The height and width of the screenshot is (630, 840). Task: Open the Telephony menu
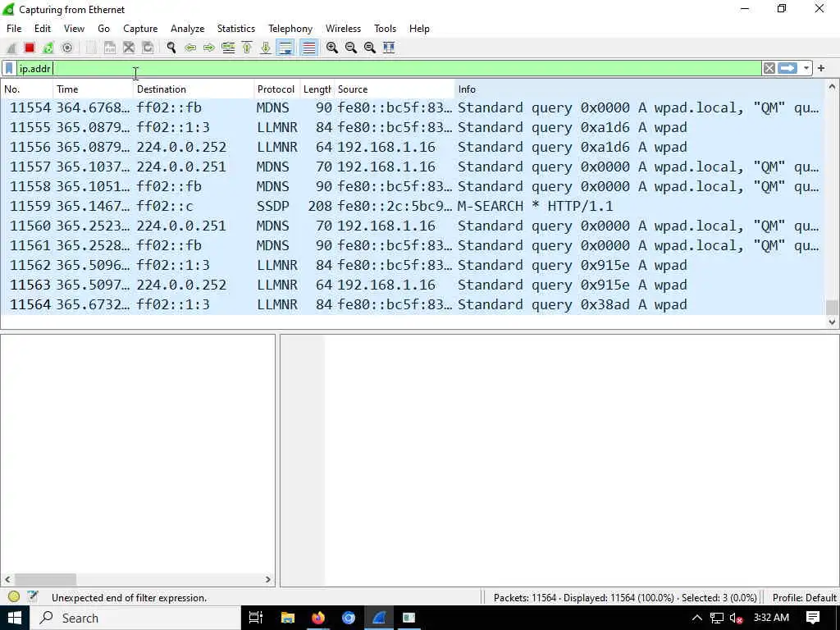[290, 29]
